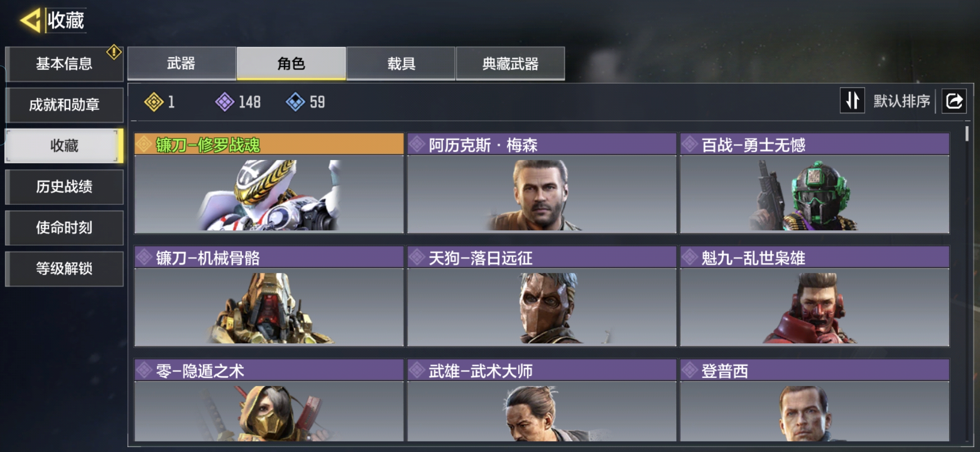Open the 默认排序 sorting dropdown
The width and height of the screenshot is (980, 452).
click(902, 101)
